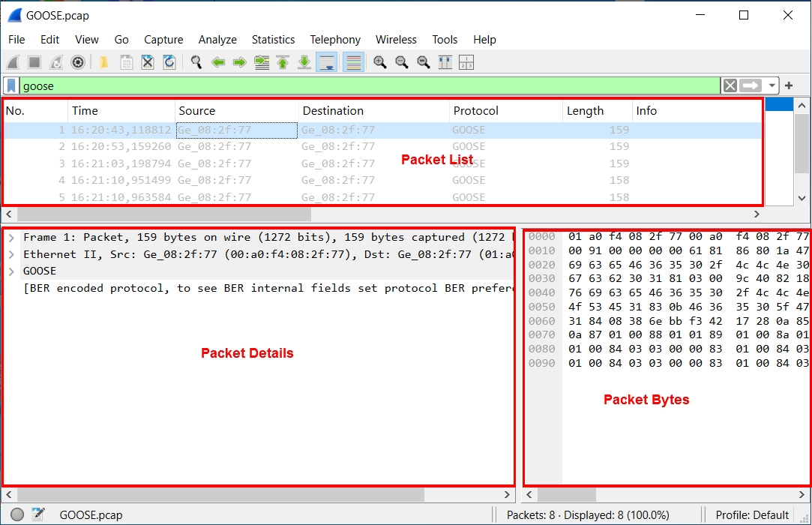
Task: Open the Statistics menu
Action: pyautogui.click(x=273, y=40)
